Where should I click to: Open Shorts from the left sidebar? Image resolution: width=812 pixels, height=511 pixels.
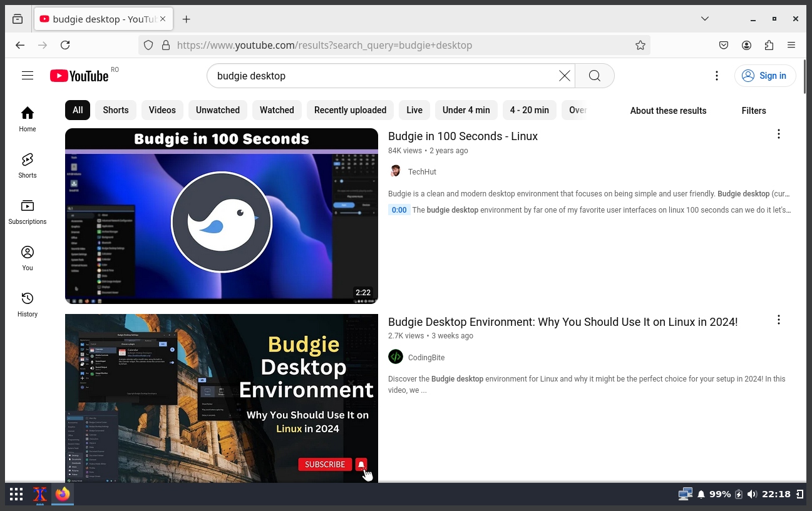pyautogui.click(x=27, y=164)
